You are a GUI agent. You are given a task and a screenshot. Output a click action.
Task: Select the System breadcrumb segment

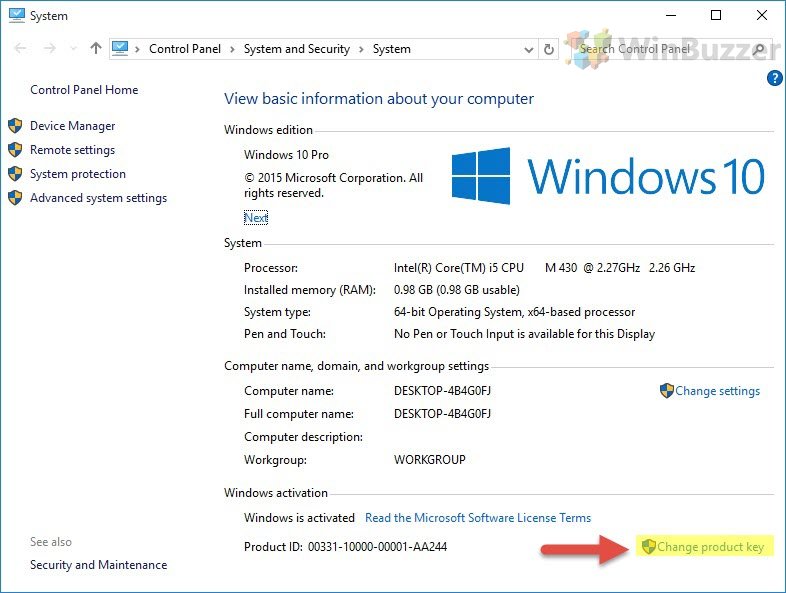coord(391,49)
